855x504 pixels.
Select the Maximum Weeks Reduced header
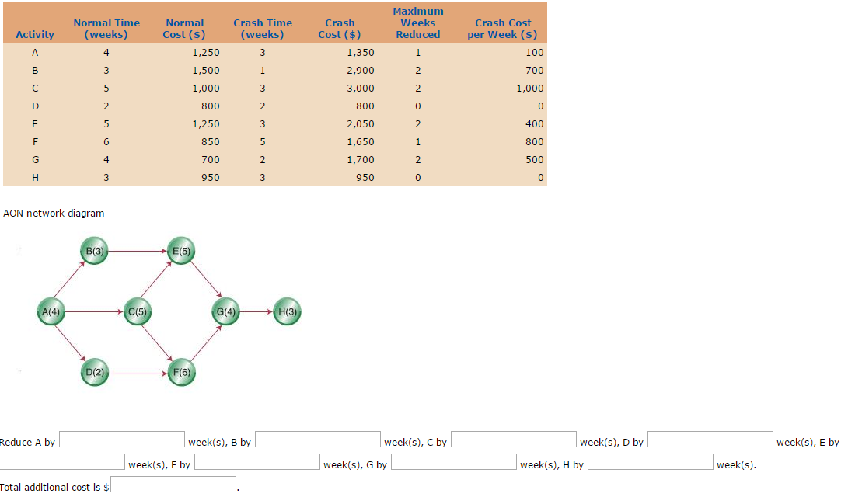pyautogui.click(x=417, y=23)
